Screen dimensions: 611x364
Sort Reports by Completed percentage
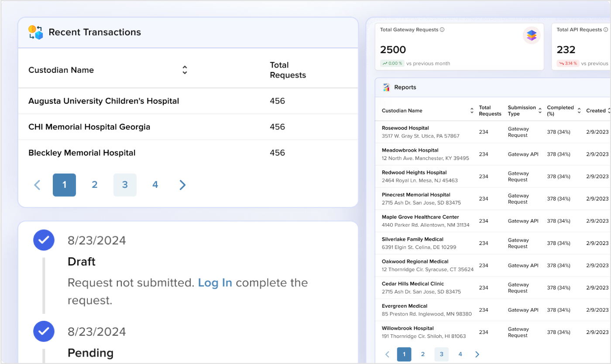[x=579, y=111]
